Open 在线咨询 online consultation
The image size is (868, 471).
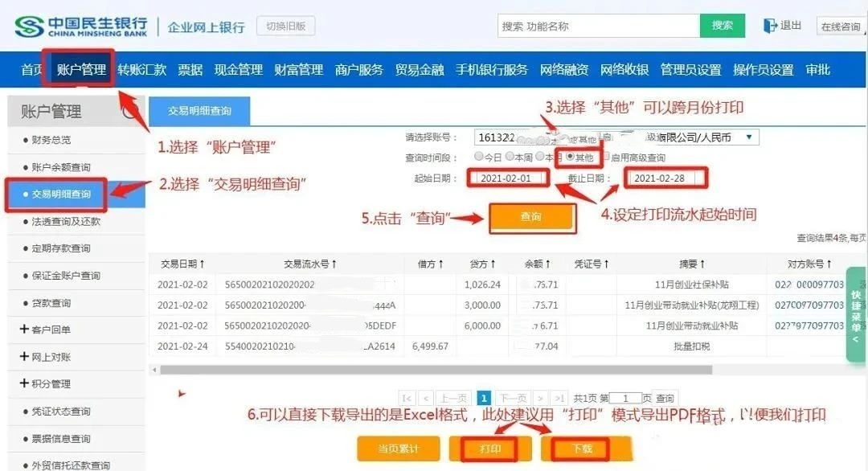coord(841,26)
